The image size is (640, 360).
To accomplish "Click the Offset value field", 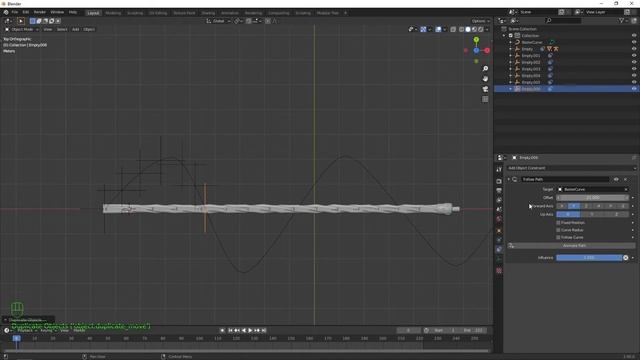I will (593, 198).
